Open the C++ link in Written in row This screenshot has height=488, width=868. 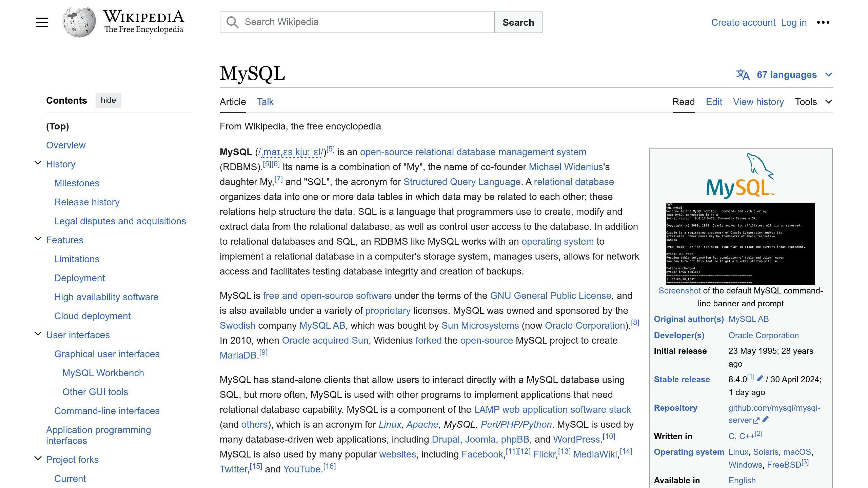747,436
